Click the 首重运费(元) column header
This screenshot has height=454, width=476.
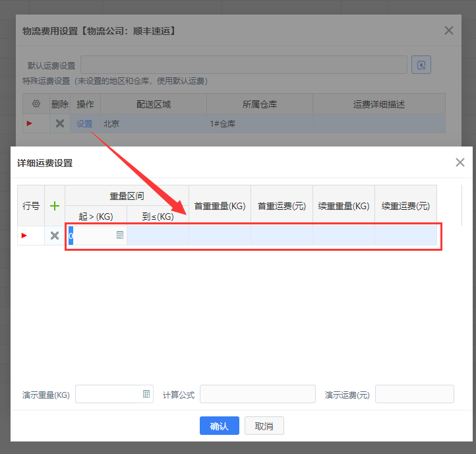coord(282,206)
